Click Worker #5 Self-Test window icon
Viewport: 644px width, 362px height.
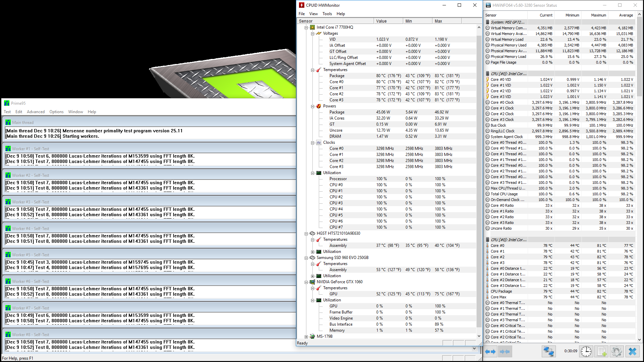click(8, 255)
